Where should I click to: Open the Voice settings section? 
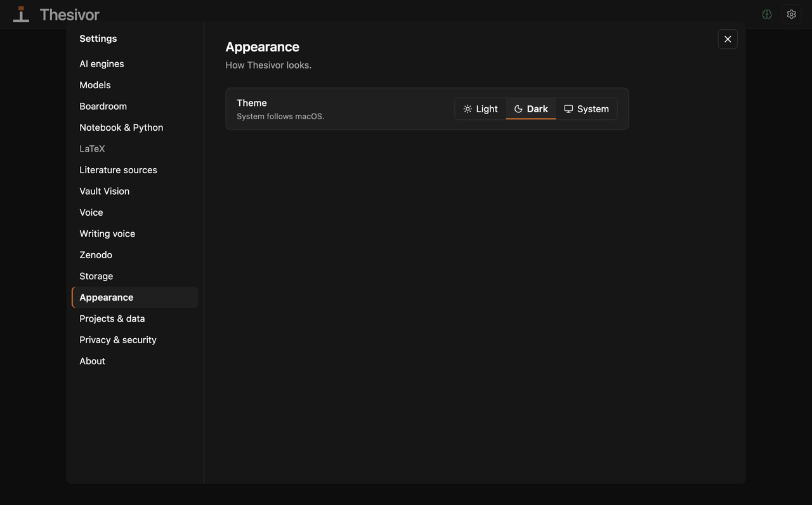pos(134,213)
